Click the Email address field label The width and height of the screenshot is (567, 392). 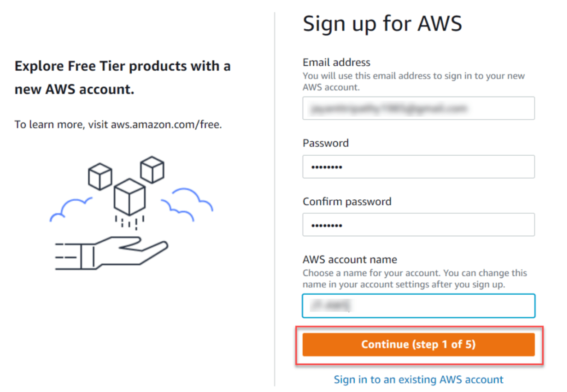(336, 62)
